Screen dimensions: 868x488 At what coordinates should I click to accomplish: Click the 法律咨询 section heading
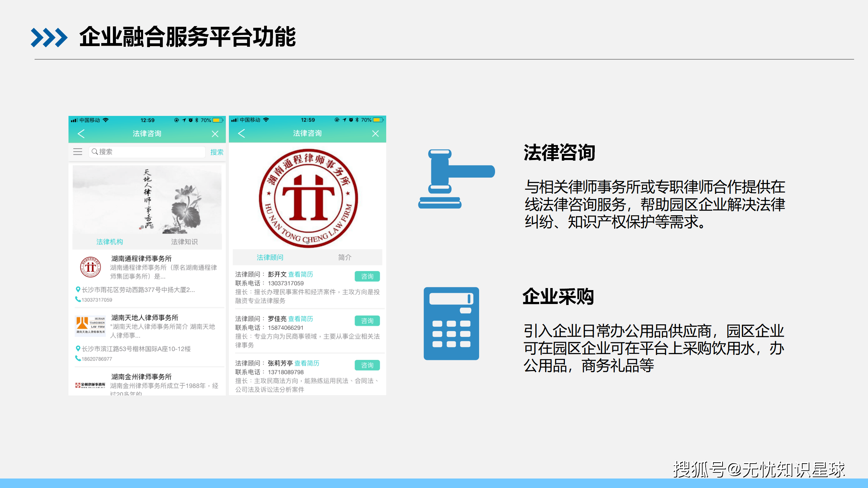[x=559, y=152]
